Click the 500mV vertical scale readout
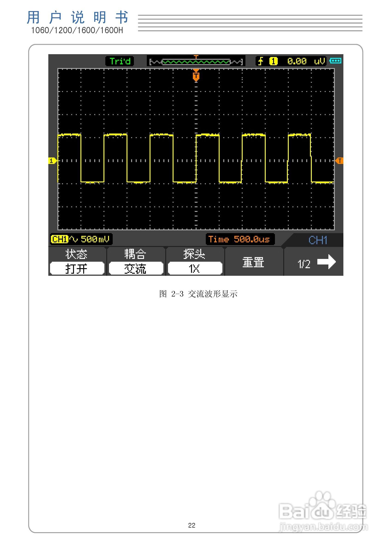 [95, 239]
